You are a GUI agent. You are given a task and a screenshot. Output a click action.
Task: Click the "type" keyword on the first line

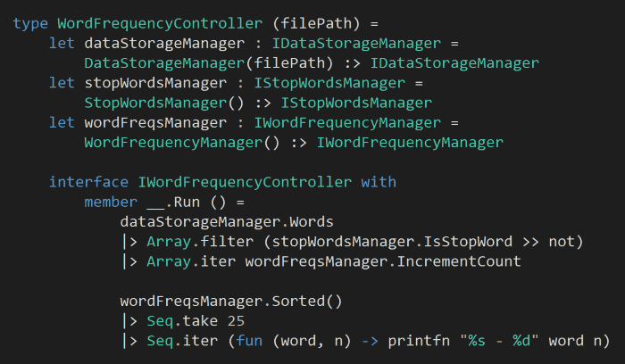click(x=30, y=22)
